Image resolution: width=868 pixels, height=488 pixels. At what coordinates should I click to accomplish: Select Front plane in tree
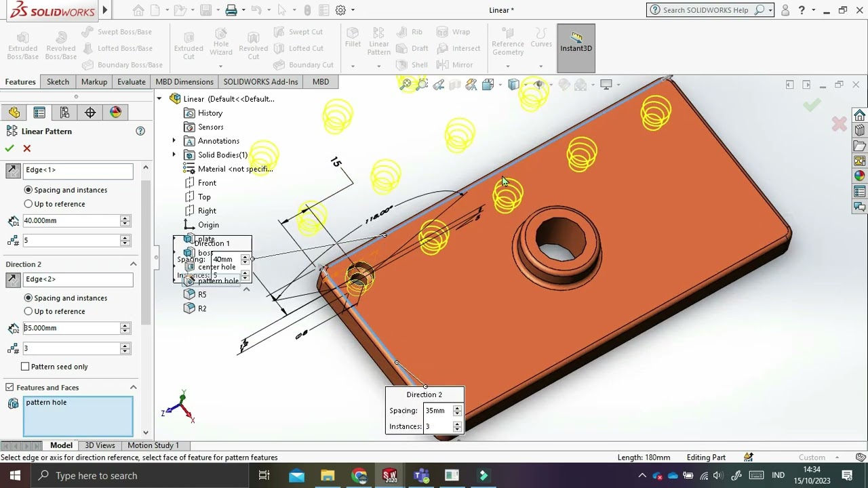(x=207, y=183)
